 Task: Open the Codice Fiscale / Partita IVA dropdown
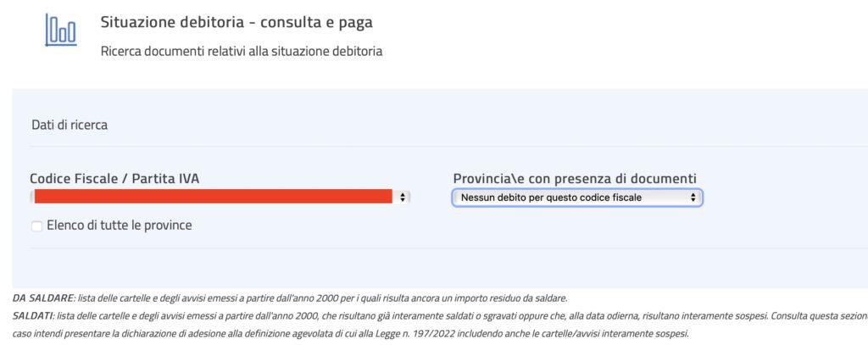click(220, 197)
